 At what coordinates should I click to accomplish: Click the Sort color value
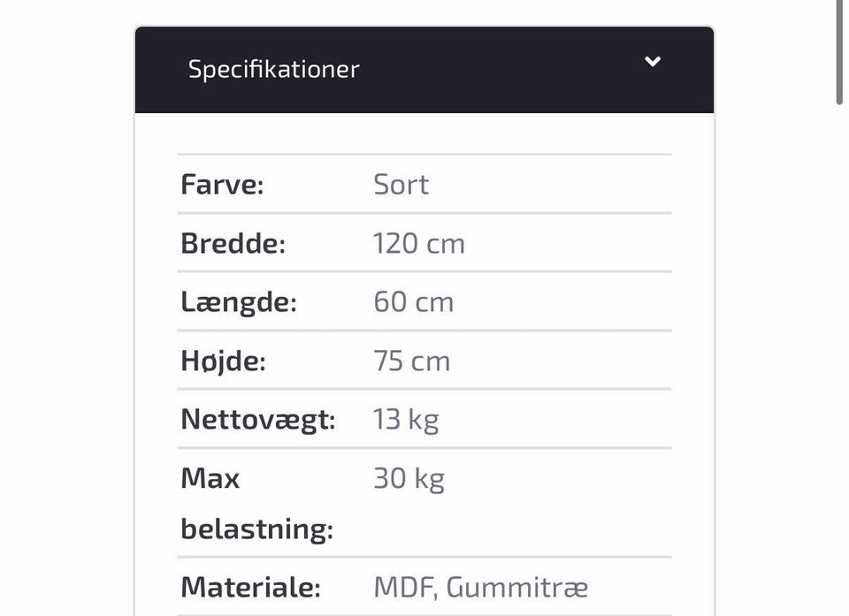pos(401,185)
